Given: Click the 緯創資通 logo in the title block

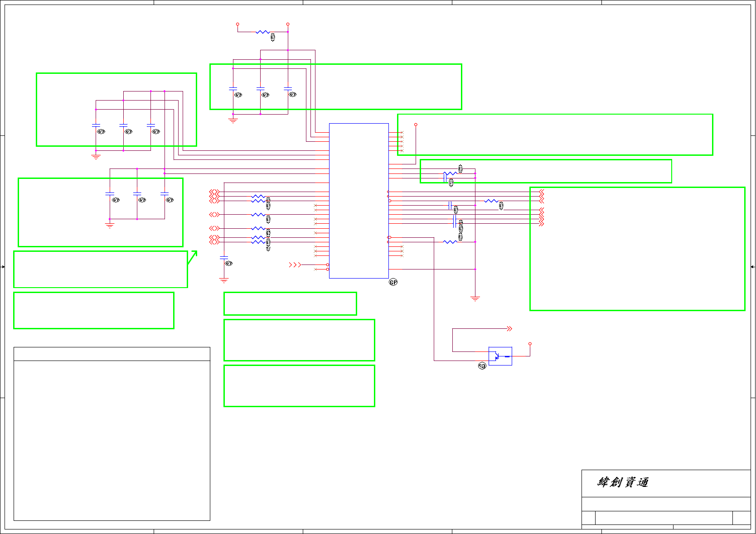Looking at the screenshot, I should coord(623,482).
